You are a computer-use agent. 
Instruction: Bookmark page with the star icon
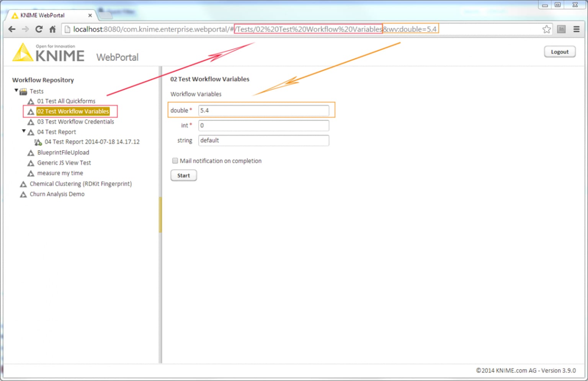coord(547,29)
